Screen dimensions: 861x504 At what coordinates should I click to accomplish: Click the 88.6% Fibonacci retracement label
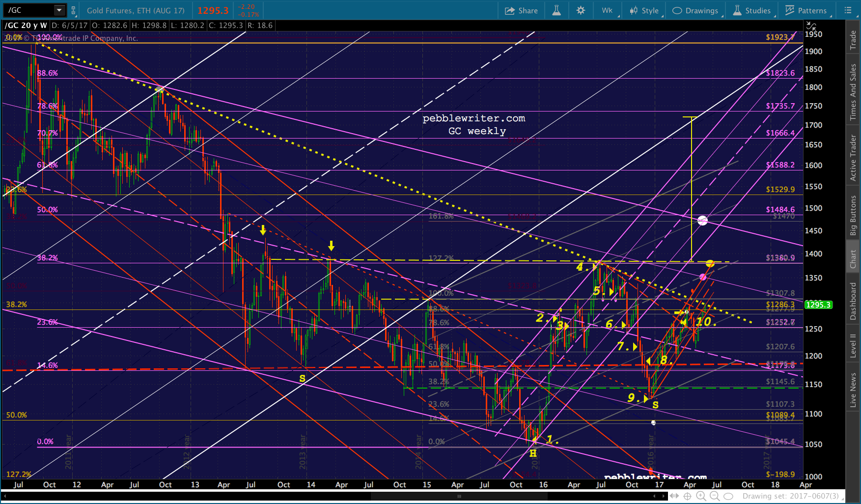(x=48, y=73)
